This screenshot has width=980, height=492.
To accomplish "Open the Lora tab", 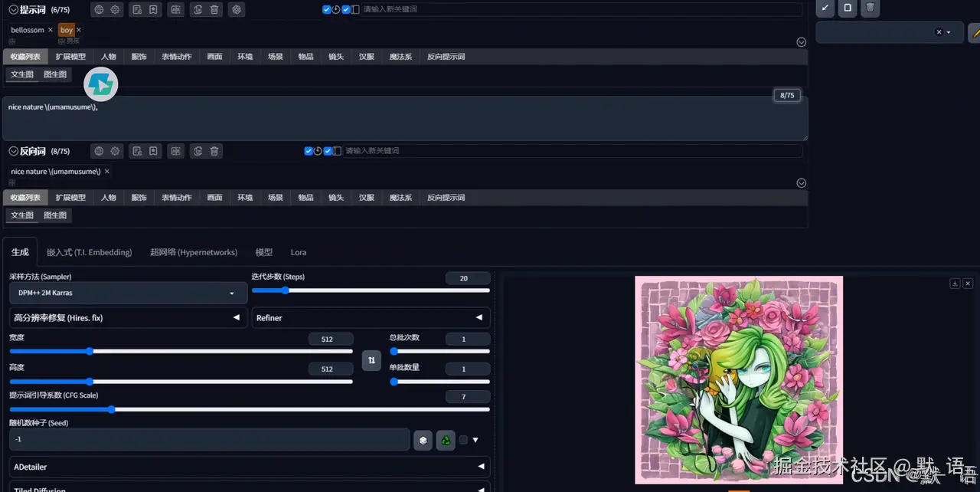I will [299, 252].
